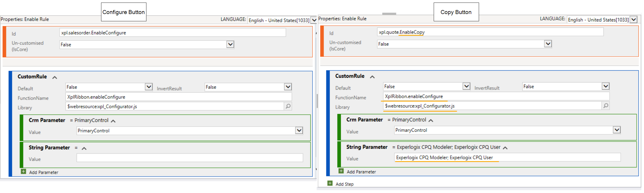Open Un-customised dropdown in Configure panel
Viewport: 644px width, 193px height.
(230, 44)
